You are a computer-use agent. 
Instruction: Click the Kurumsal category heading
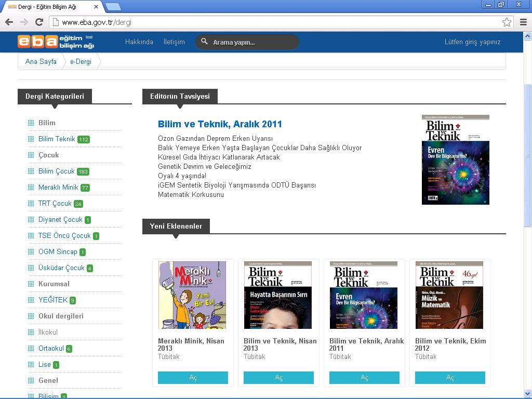[x=54, y=284]
